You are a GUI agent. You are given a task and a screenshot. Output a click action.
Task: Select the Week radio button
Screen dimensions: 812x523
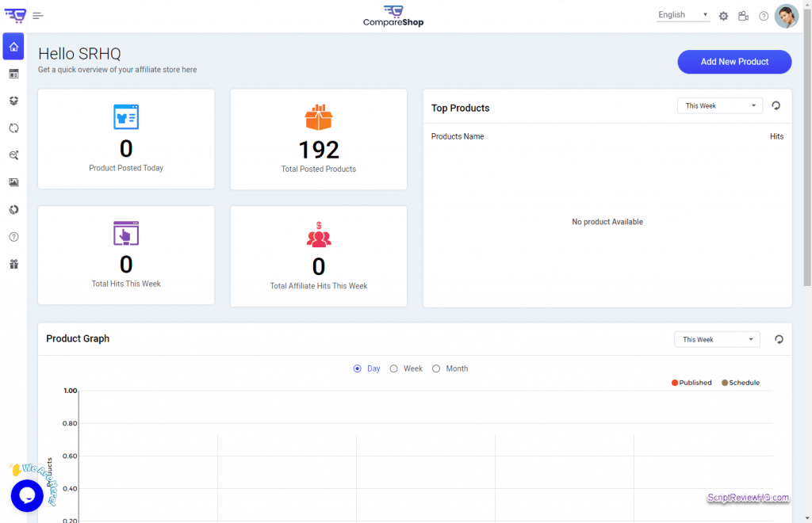[393, 368]
